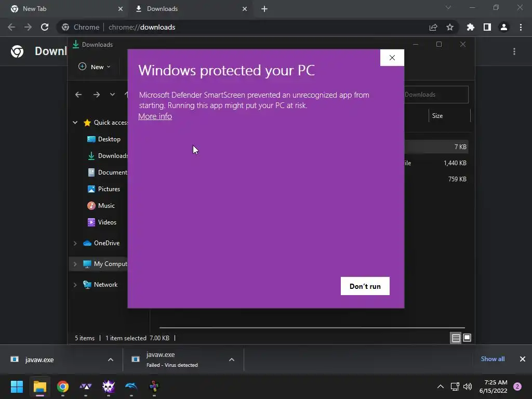This screenshot has height=399, width=532.
Task: Toggle Chrome side panel icon
Action: 487,27
